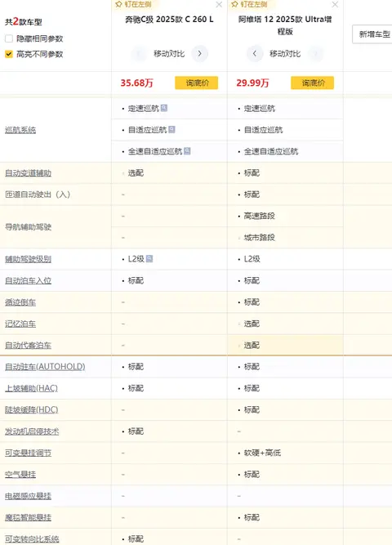Image resolution: width=392 pixels, height=545 pixels.
Task: Click 选配 value in 自动代客泊车 row
Action: point(252,345)
